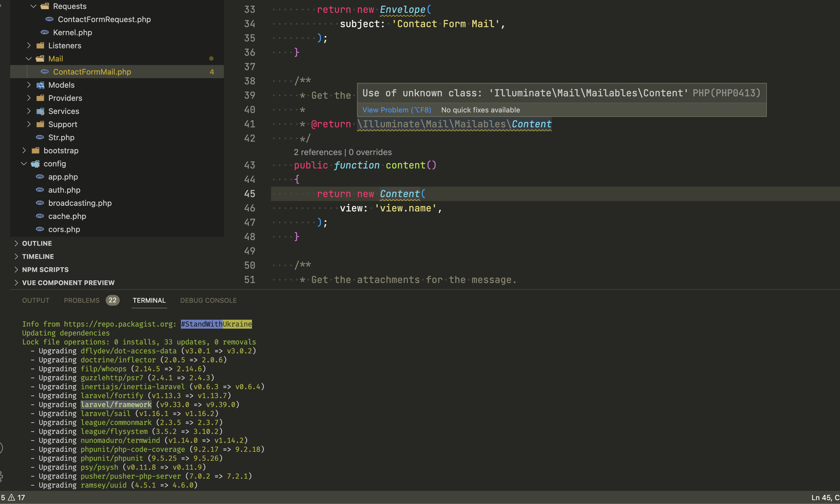Open the DEBUG CONSOLE tab

pos(208,300)
